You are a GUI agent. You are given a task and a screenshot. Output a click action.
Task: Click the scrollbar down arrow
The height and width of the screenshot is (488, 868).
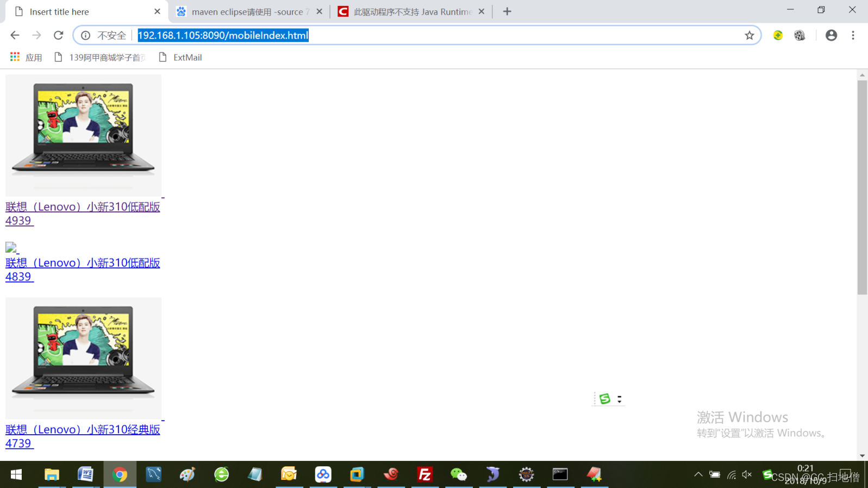click(862, 456)
